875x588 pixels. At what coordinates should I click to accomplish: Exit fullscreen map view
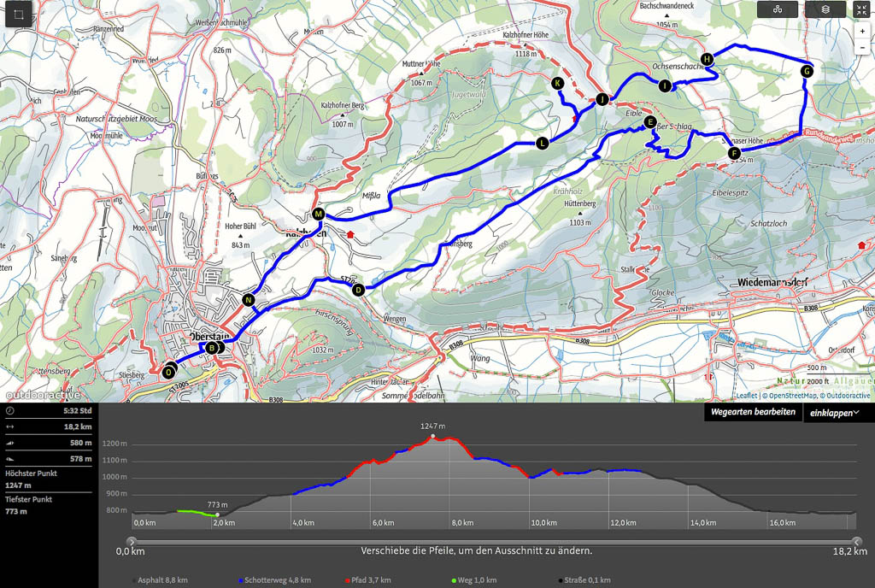(x=860, y=9)
